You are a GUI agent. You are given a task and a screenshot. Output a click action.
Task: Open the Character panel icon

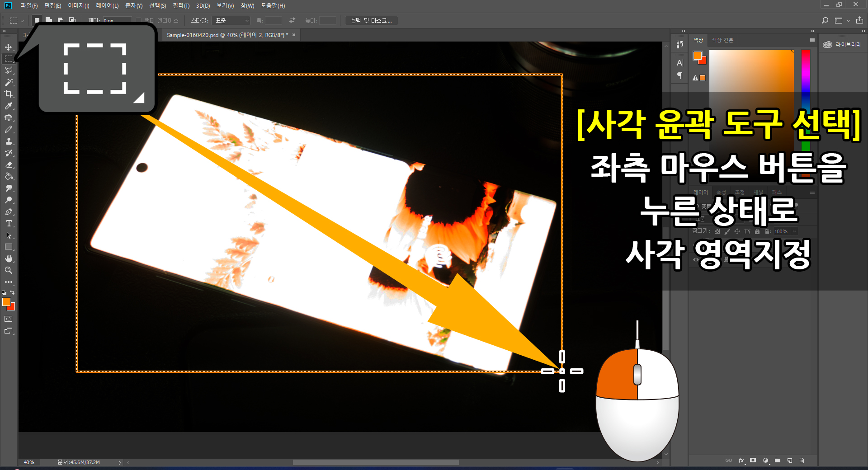[679, 63]
